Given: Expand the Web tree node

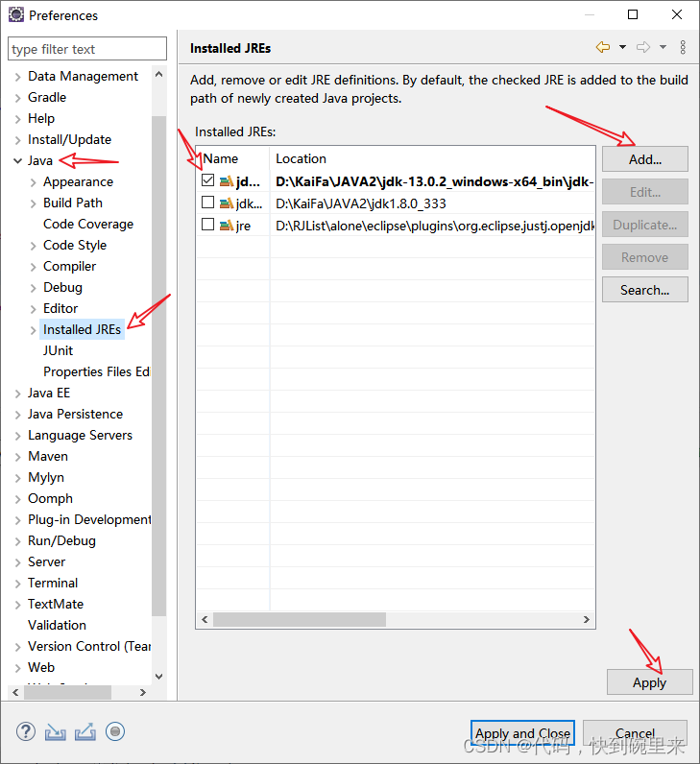Looking at the screenshot, I should [17, 667].
